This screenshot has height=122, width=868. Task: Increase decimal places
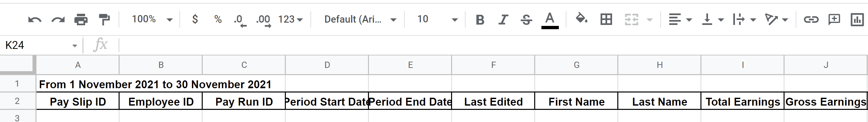click(x=263, y=20)
